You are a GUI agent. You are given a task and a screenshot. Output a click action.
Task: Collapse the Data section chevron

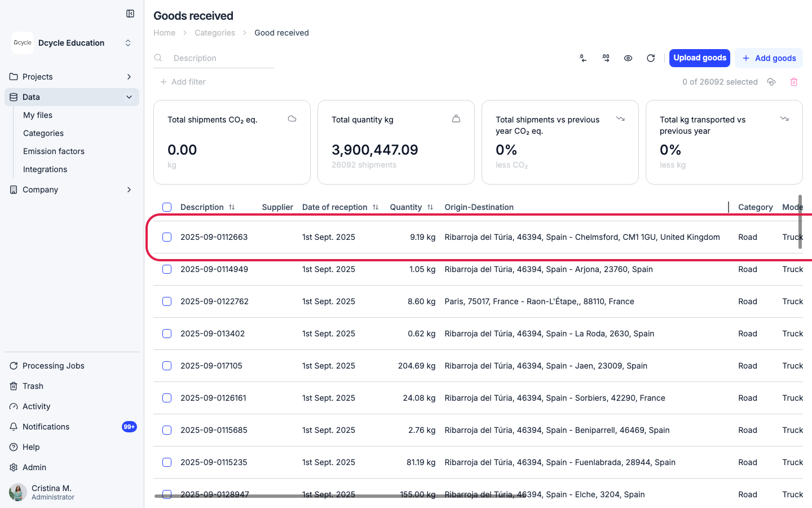click(129, 97)
